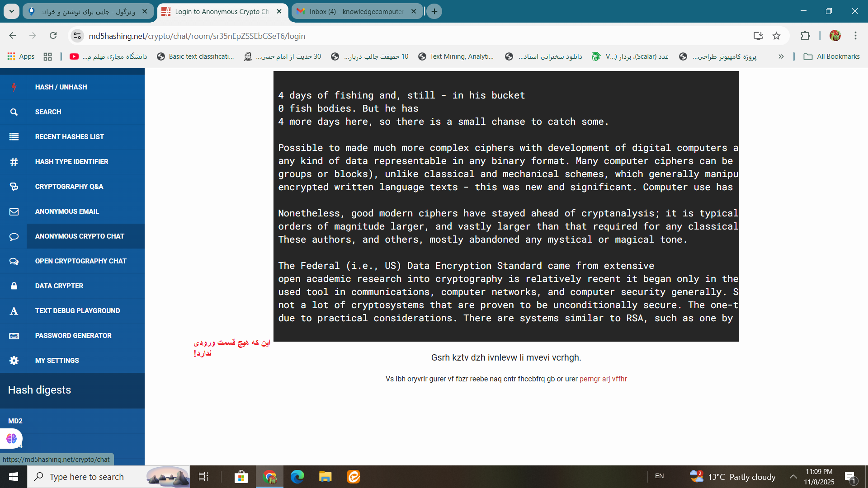This screenshot has height=488, width=868.
Task: Click the Hash Type Identifier # icon
Action: click(x=14, y=162)
